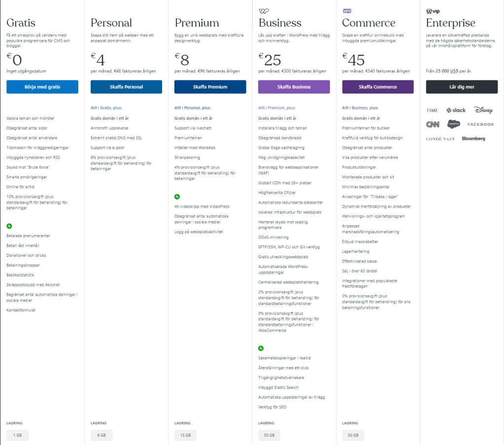This screenshot has width=504, height=445.
Task: Click the Woo logo above Commerce
Action: tap(347, 11)
